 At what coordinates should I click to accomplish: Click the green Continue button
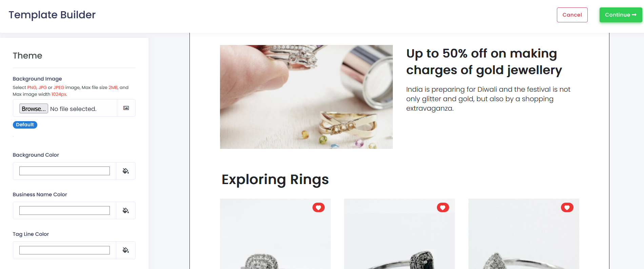(x=621, y=15)
